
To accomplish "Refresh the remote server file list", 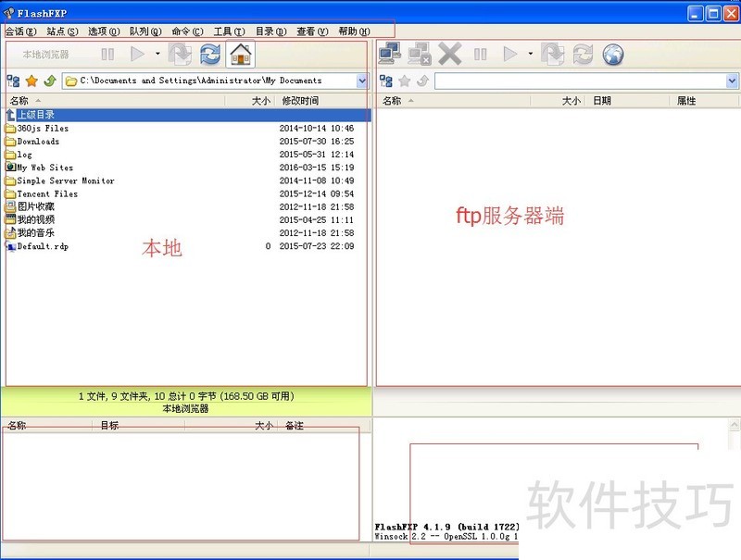I will tap(583, 54).
